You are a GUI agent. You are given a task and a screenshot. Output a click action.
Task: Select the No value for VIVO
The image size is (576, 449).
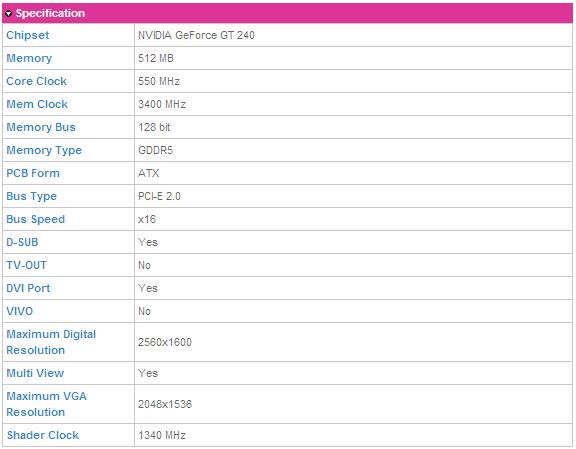click(x=144, y=311)
